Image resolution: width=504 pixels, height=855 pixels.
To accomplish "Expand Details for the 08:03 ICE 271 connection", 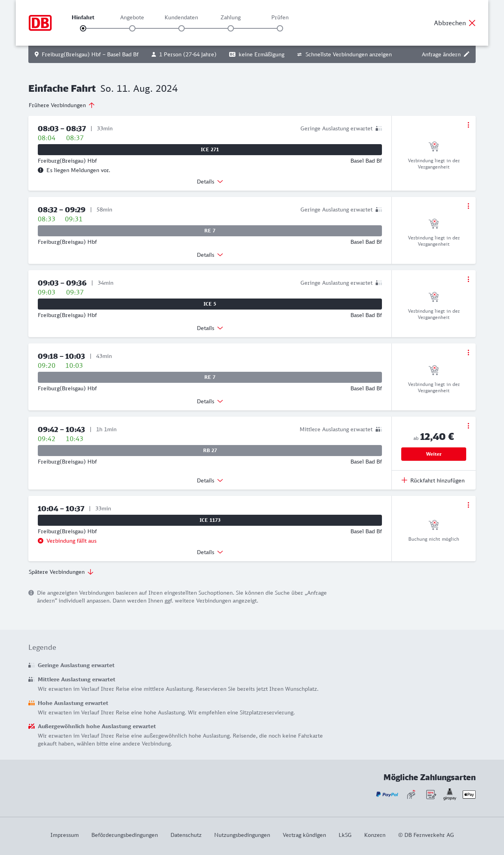I will click(x=210, y=182).
